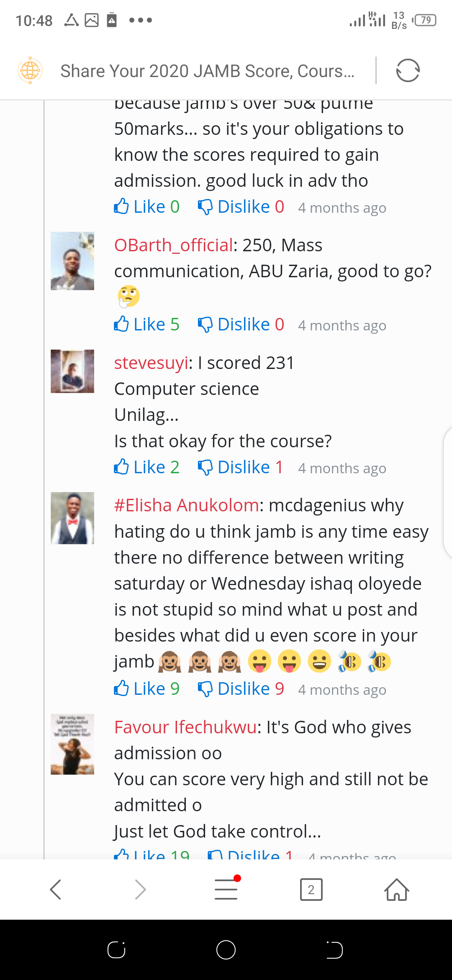
Task: Open the browser hamburger menu
Action: click(226, 889)
